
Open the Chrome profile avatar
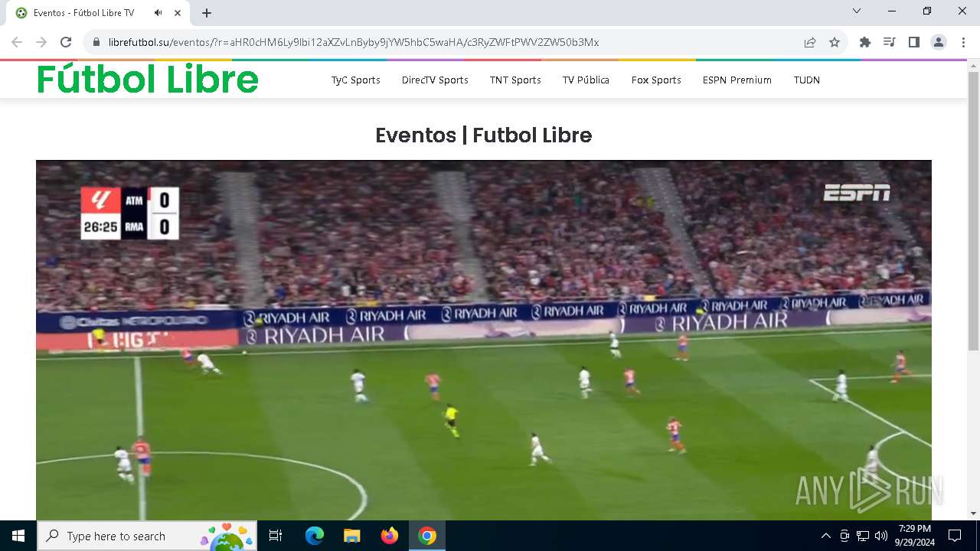pyautogui.click(x=939, y=42)
